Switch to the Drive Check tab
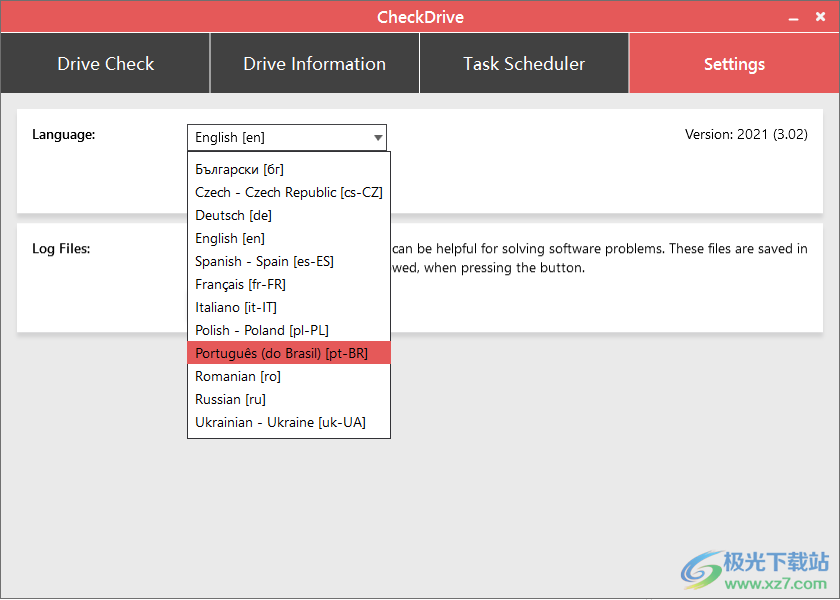Screen dimensions: 840x600 105,63
